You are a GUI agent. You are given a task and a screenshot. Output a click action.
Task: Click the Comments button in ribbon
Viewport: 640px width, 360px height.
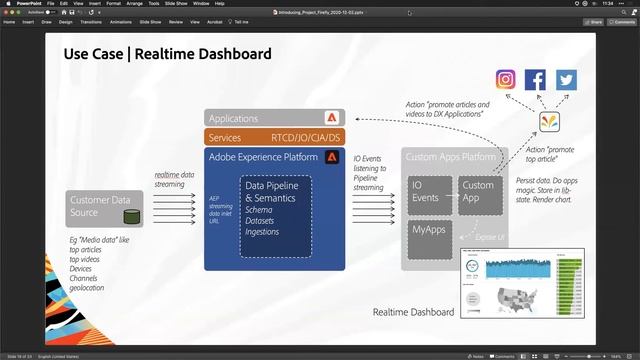tap(622, 22)
